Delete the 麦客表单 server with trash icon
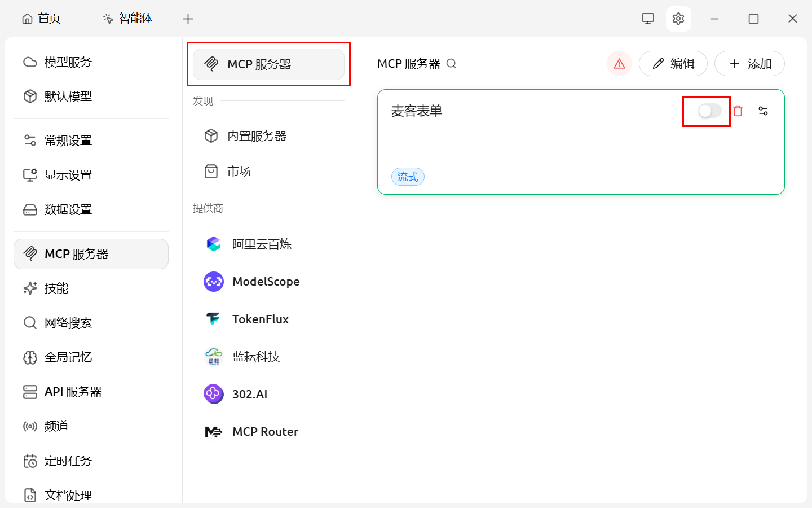 pyautogui.click(x=738, y=111)
